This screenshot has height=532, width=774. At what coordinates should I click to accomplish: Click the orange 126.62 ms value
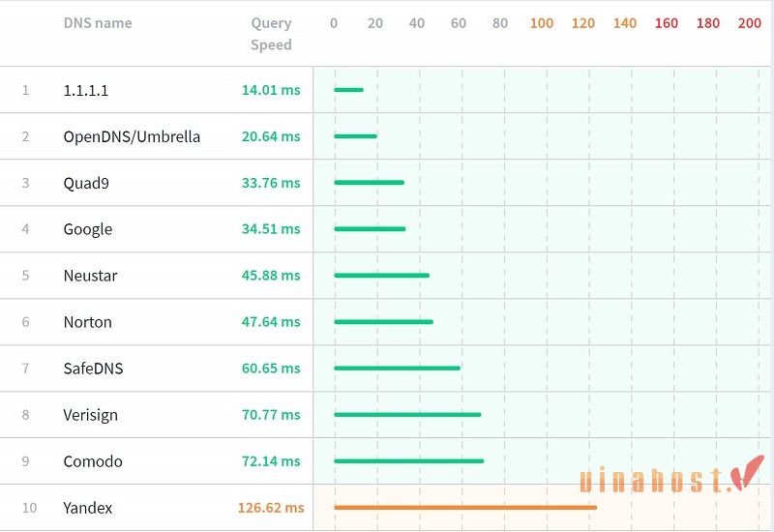(x=271, y=507)
